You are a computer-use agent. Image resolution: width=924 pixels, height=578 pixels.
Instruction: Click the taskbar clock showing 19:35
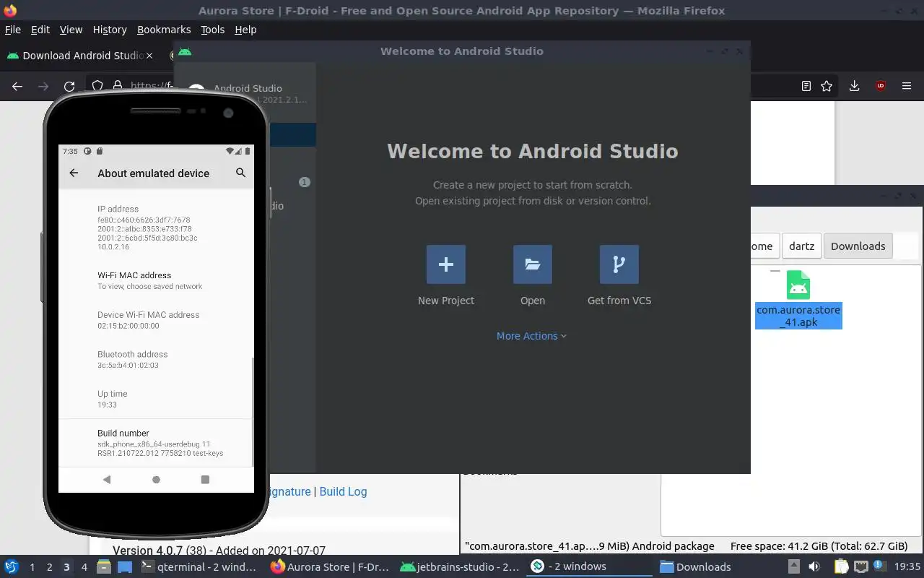coord(907,567)
